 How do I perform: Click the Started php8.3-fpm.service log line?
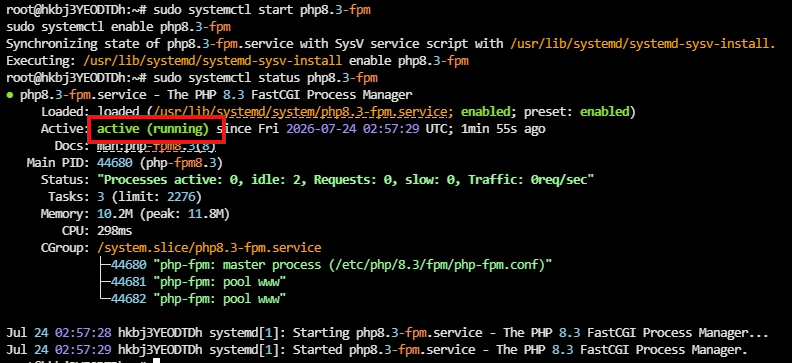(x=376, y=350)
